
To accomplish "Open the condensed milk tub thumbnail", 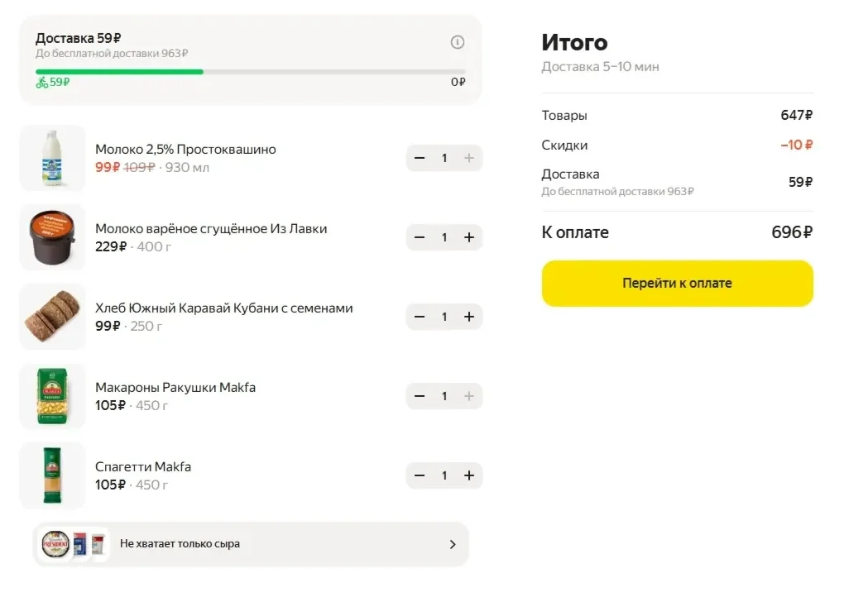I will (x=53, y=237).
